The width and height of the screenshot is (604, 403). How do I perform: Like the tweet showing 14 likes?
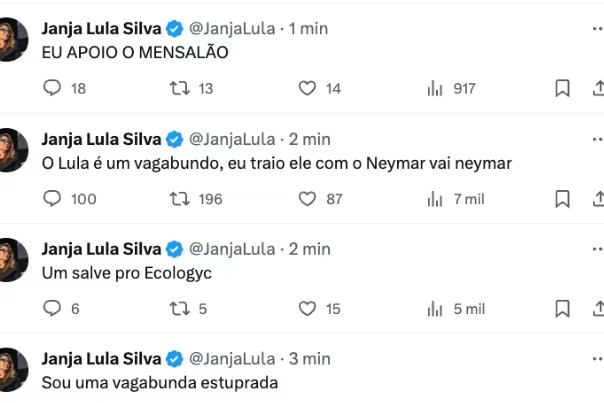[x=307, y=88]
